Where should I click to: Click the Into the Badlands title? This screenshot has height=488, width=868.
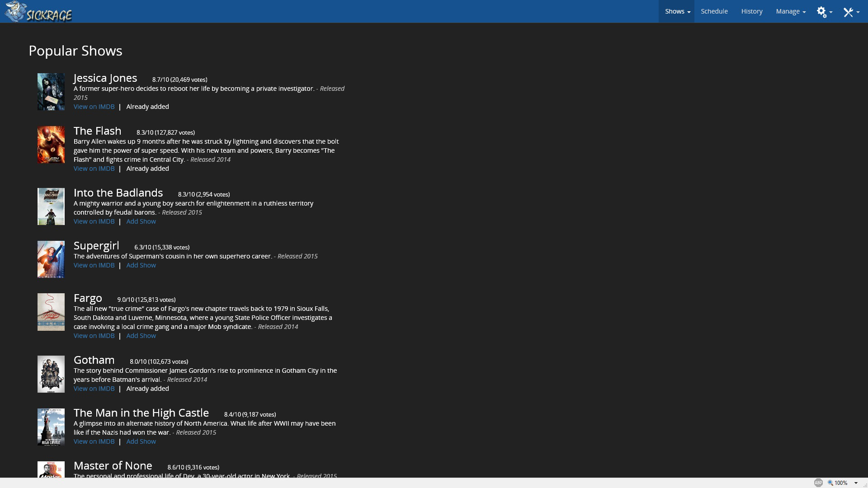click(118, 193)
